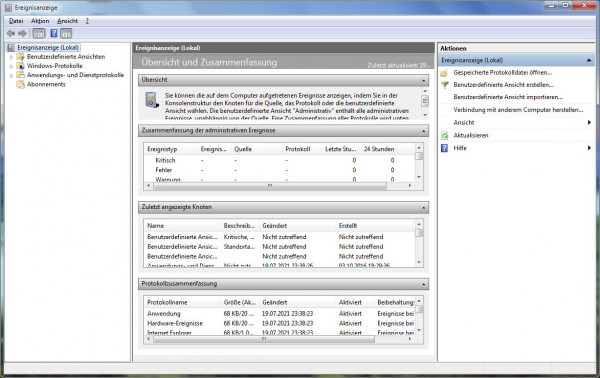Click Benutzerdefinierte Ansicht erstellen action

(x=503, y=85)
